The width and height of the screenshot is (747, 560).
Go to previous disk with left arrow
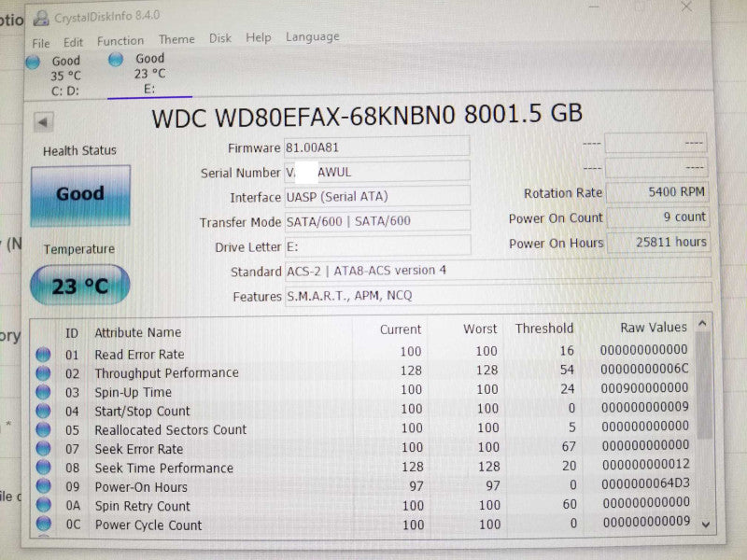43,122
